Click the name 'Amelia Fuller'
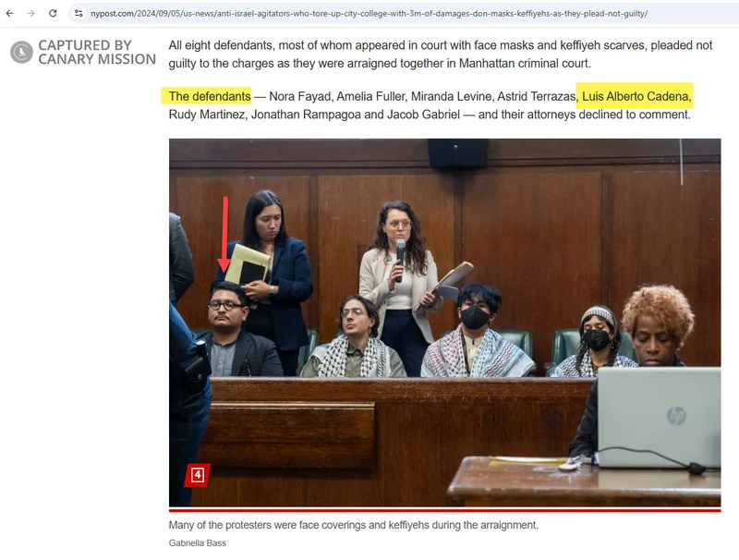Image resolution: width=739 pixels, height=560 pixels. (x=370, y=97)
